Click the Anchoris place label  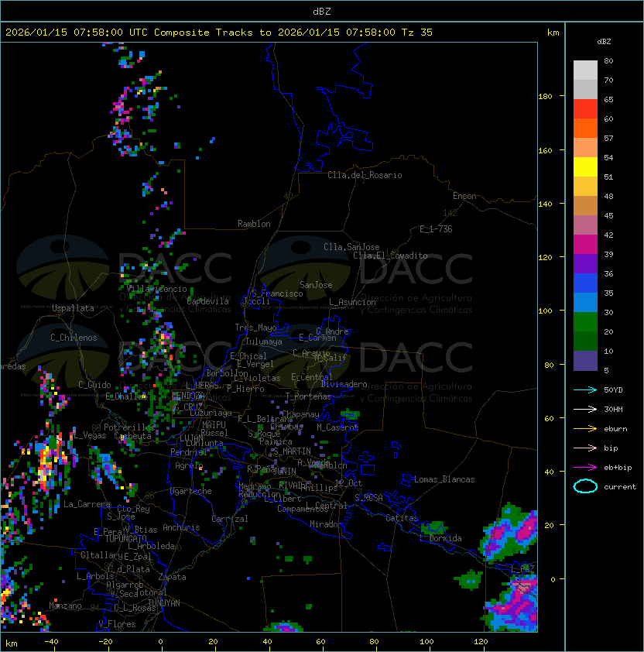coord(181,527)
